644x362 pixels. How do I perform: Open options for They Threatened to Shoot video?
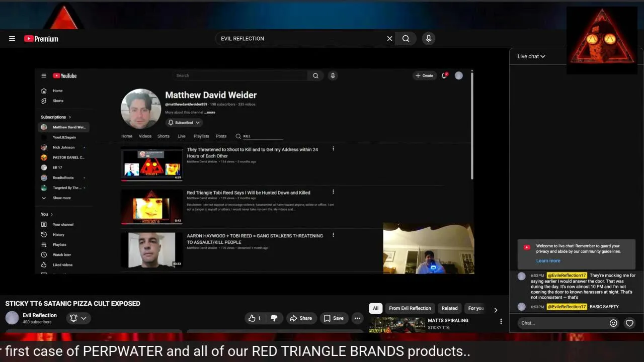point(333,149)
